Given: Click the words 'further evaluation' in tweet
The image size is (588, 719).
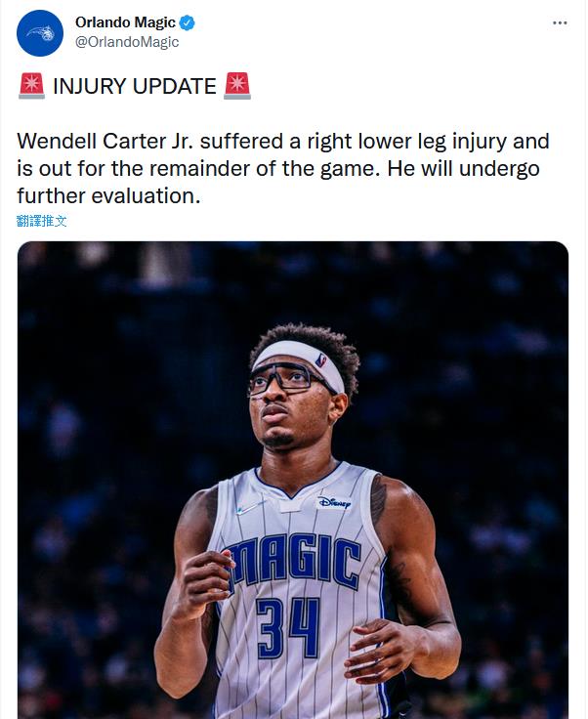Looking at the screenshot, I should click(x=108, y=195).
